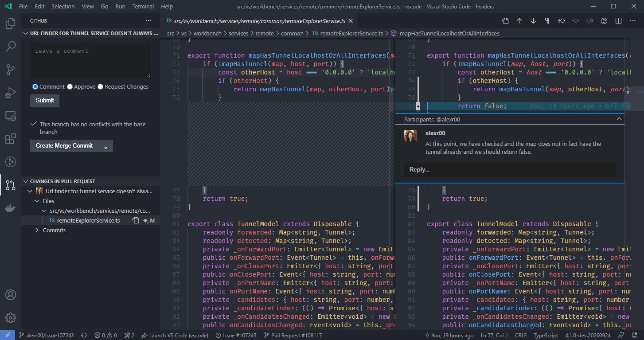Click the alexr00/issue107243 branch in status bar
Viewport: 644px width, 340px height.
(x=46, y=335)
